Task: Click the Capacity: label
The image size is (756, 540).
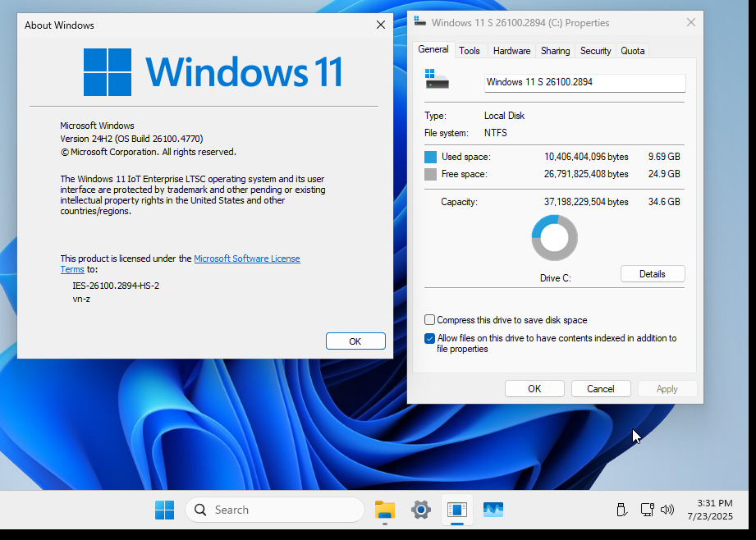Action: (459, 202)
